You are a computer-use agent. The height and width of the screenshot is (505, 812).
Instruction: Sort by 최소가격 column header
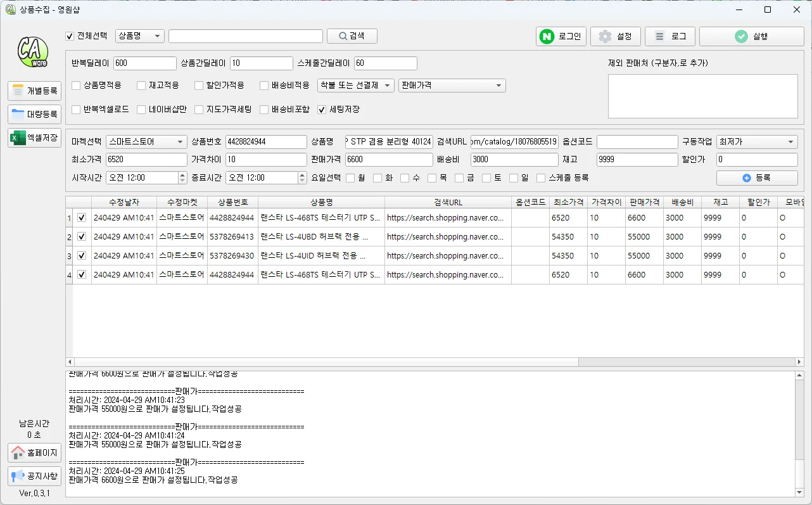pyautogui.click(x=568, y=202)
